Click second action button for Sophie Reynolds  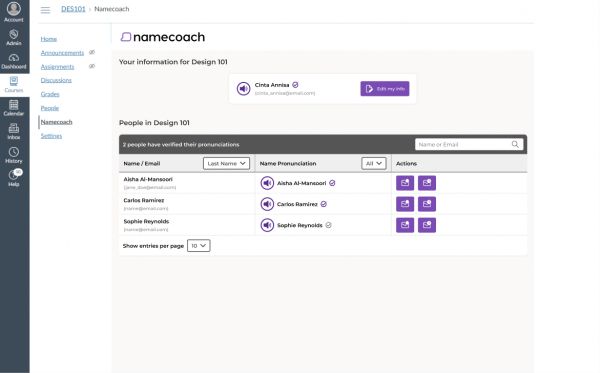(x=427, y=225)
